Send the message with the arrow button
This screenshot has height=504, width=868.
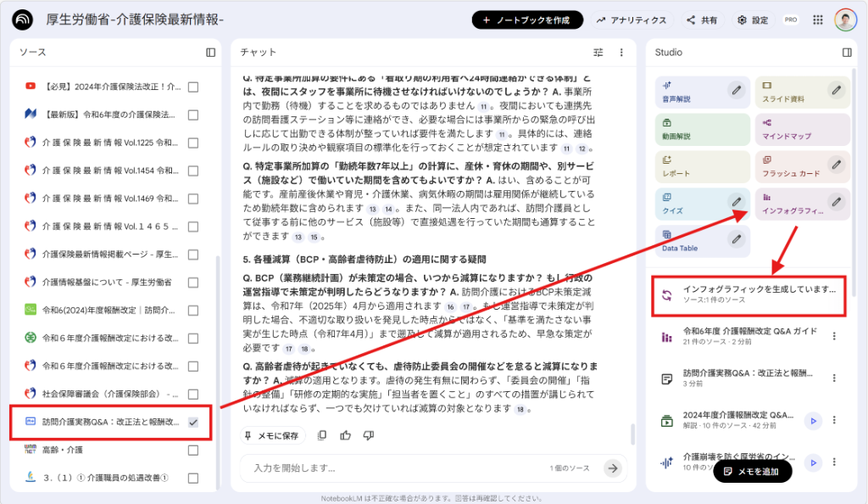point(613,468)
